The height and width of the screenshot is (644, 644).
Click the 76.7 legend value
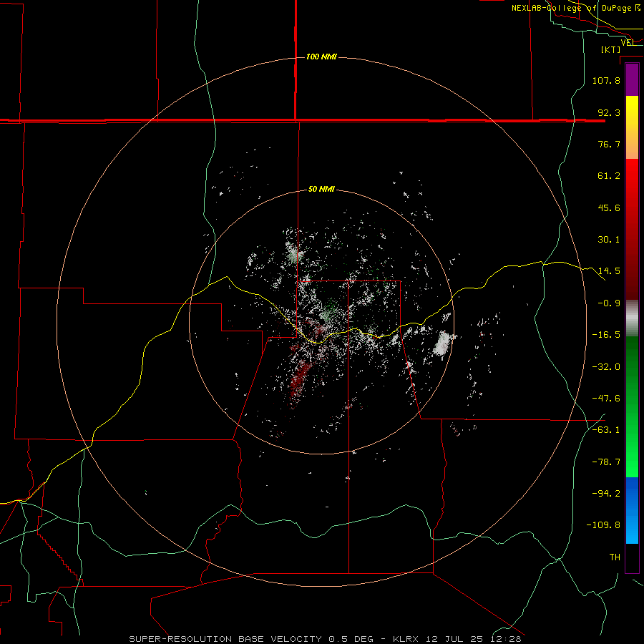point(609,144)
